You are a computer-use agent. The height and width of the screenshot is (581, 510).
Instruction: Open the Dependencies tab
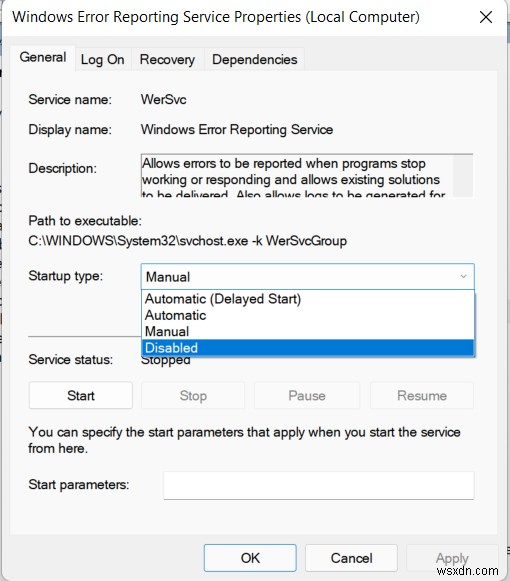click(x=255, y=59)
